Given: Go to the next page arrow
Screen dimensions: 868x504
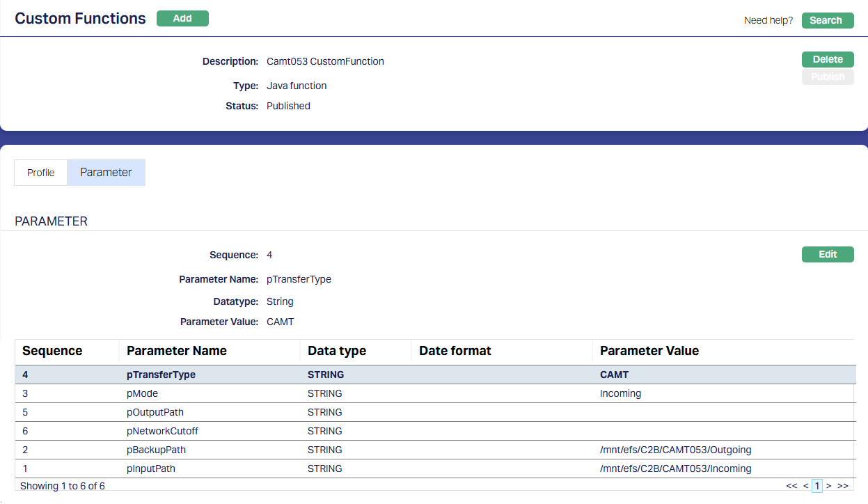Looking at the screenshot, I should point(829,486).
